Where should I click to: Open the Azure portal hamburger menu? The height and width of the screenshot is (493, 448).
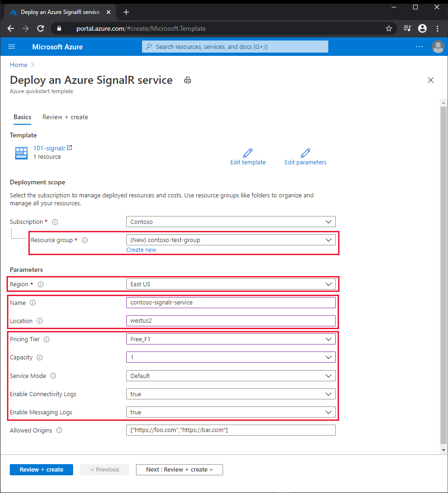[x=12, y=47]
